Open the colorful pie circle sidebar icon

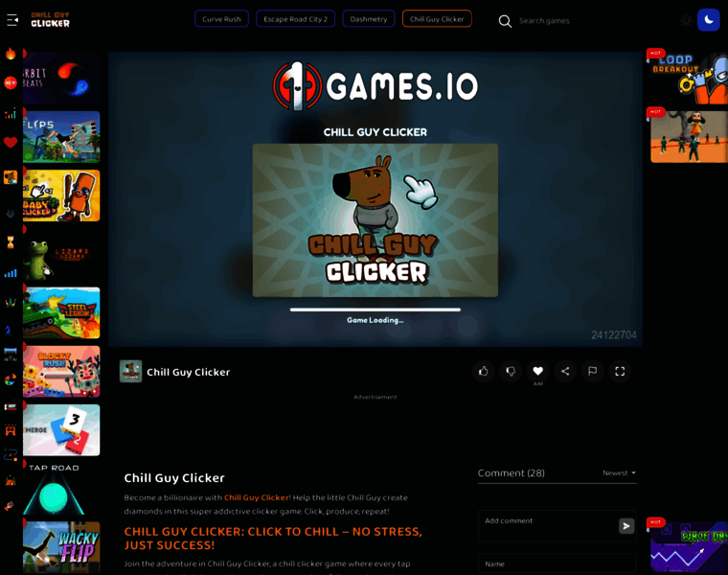pos(10,379)
